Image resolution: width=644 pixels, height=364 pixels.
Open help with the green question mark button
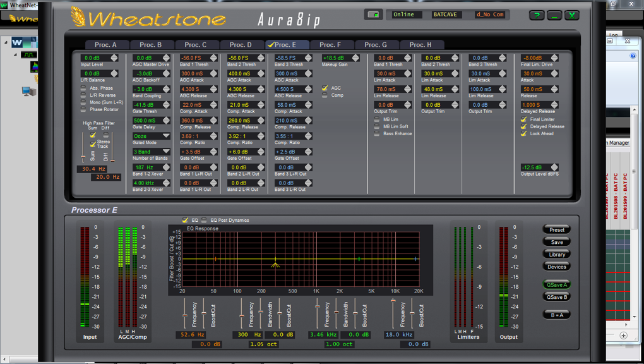tap(537, 16)
